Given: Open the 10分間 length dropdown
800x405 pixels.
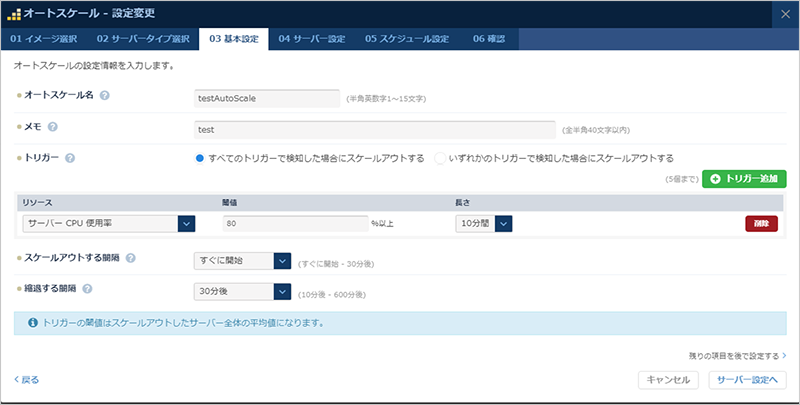Looking at the screenshot, I should click(484, 223).
